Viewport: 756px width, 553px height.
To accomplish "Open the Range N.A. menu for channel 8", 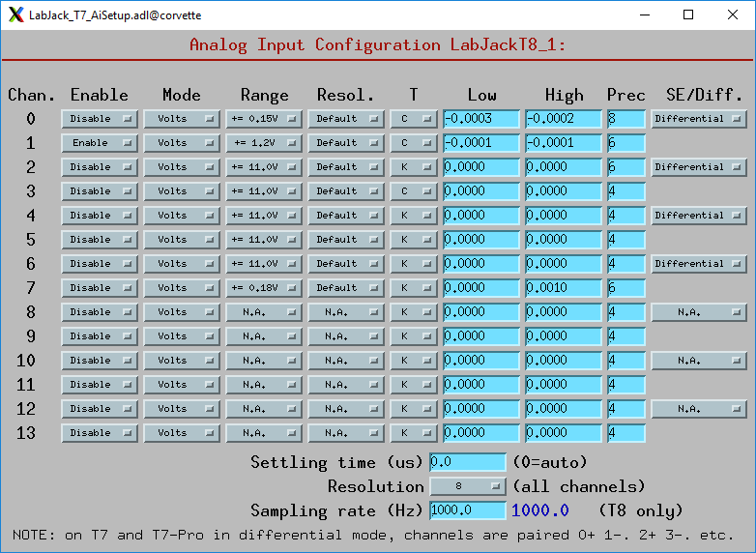I will [x=264, y=312].
